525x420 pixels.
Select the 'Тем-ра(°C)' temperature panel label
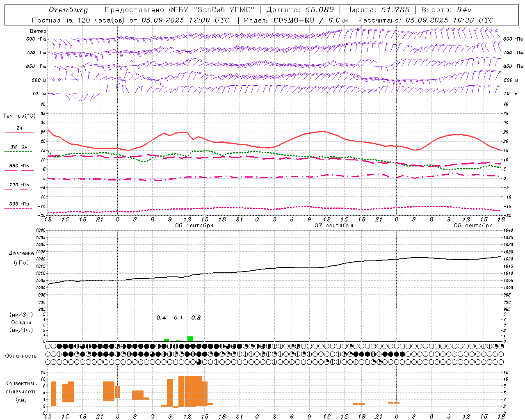click(19, 116)
